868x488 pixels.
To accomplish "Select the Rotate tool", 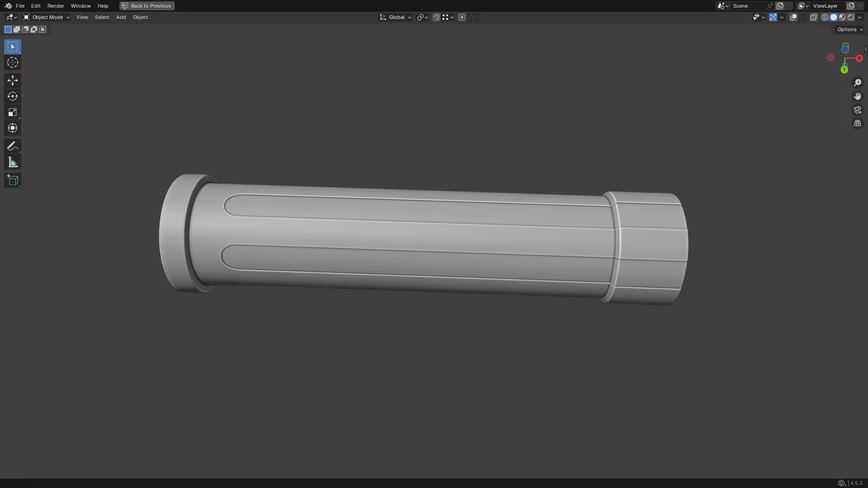I will 13,96.
